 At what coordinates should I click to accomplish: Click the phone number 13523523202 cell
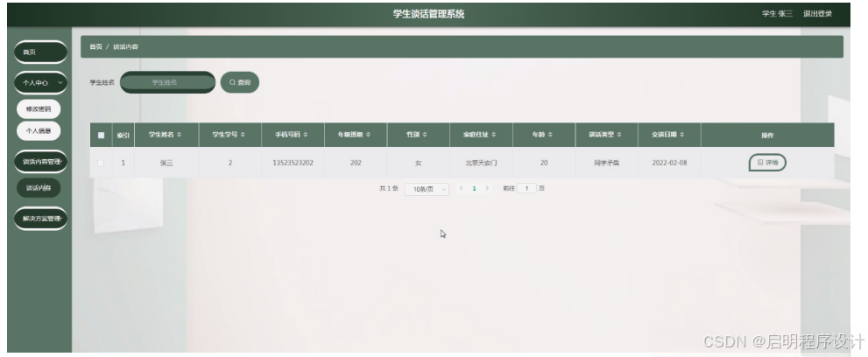[293, 163]
